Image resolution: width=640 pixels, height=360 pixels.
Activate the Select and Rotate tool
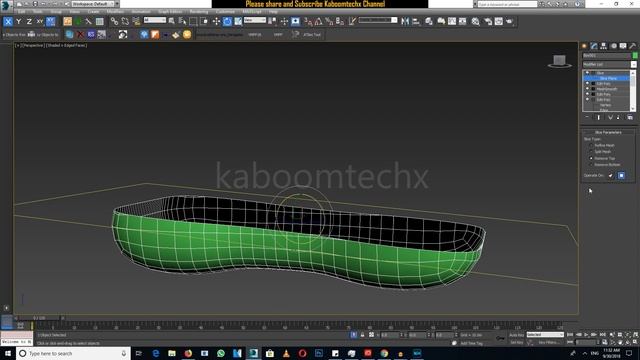[227, 21]
